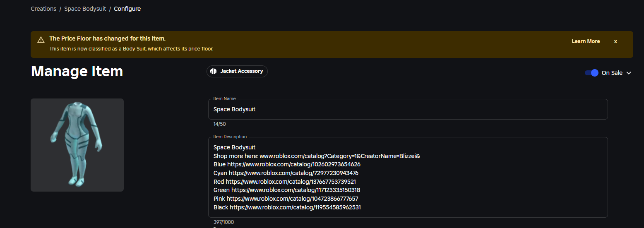Screen dimensions: 644x228
Task: Click the 'Shop more here' description line
Action: [x=317, y=156]
